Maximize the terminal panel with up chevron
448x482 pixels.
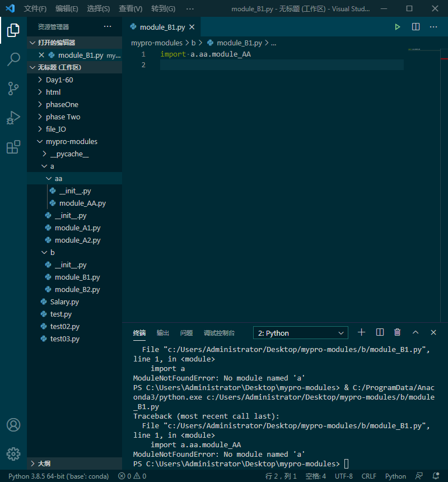coord(416,332)
